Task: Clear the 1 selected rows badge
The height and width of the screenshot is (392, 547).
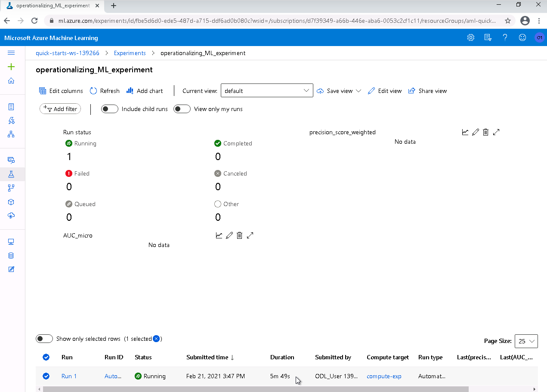Action: tap(156, 339)
